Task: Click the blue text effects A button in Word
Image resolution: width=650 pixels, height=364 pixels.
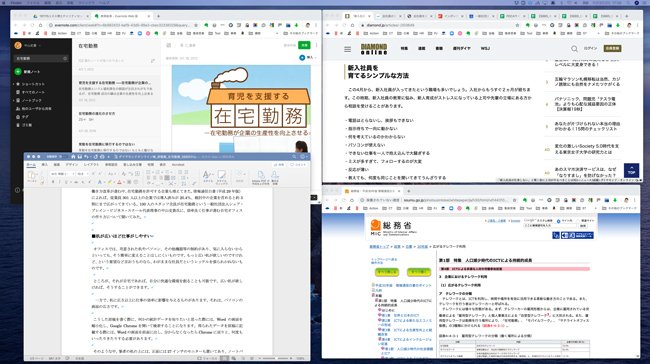Action: coord(99,182)
